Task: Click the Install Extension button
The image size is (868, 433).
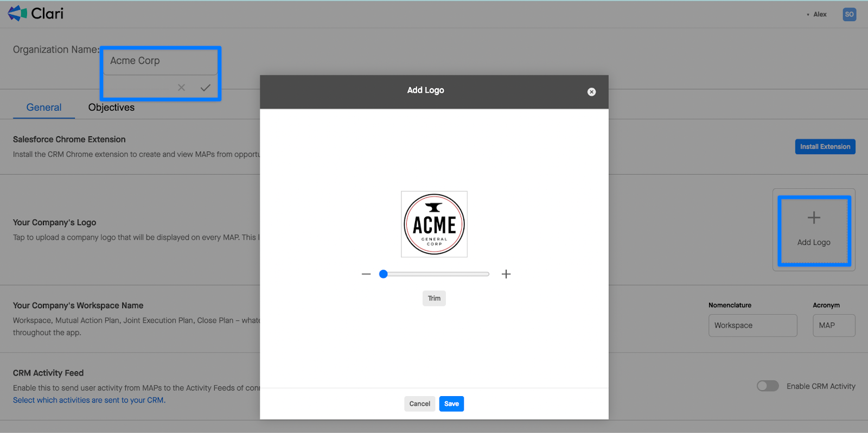Action: coord(825,147)
